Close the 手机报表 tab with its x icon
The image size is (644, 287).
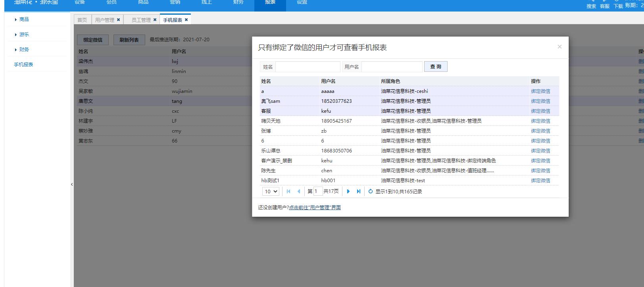click(x=186, y=19)
